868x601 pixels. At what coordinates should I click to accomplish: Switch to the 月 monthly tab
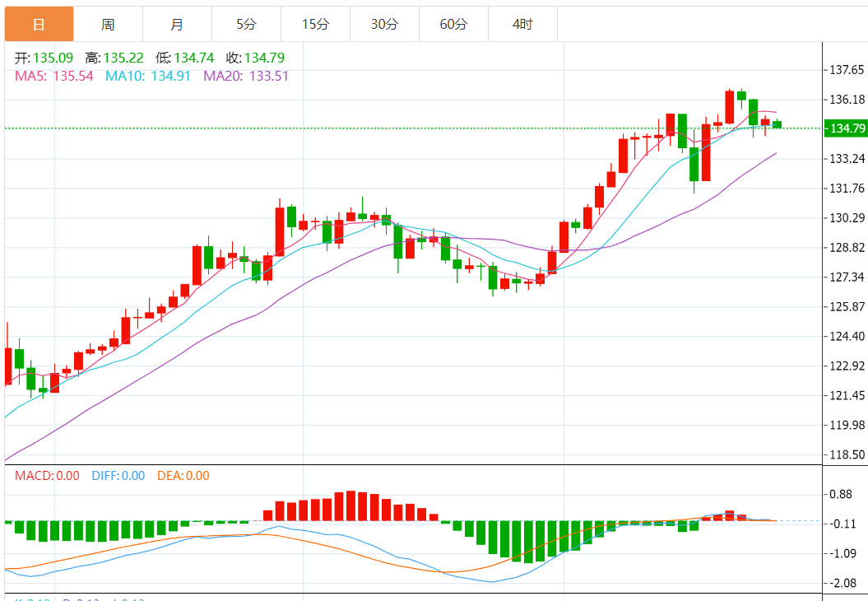(x=177, y=24)
